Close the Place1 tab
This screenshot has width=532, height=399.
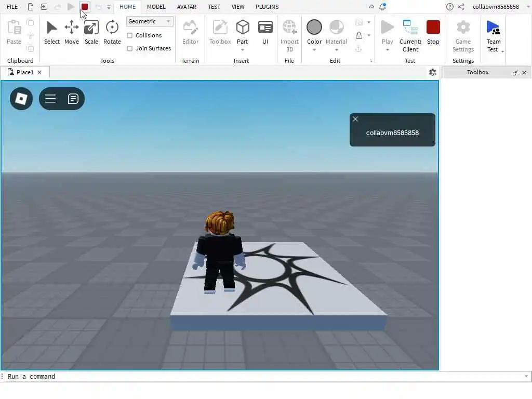(39, 72)
